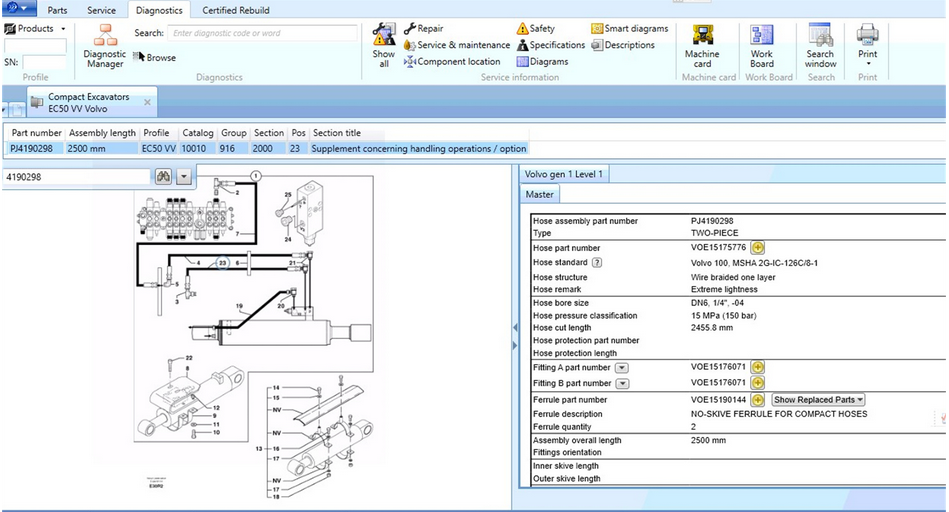Screen dimensions: 949x512
Task: Expand the Fitting A part number dropdown
Action: [622, 367]
